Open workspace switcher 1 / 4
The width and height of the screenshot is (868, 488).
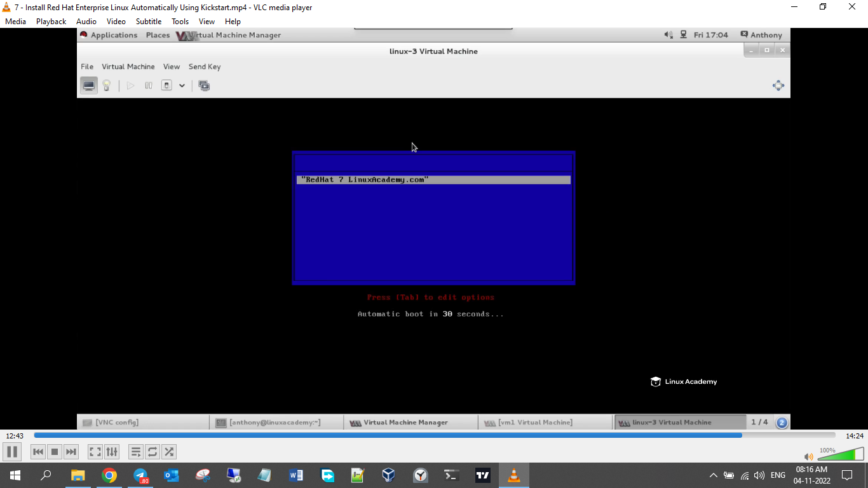(x=759, y=422)
